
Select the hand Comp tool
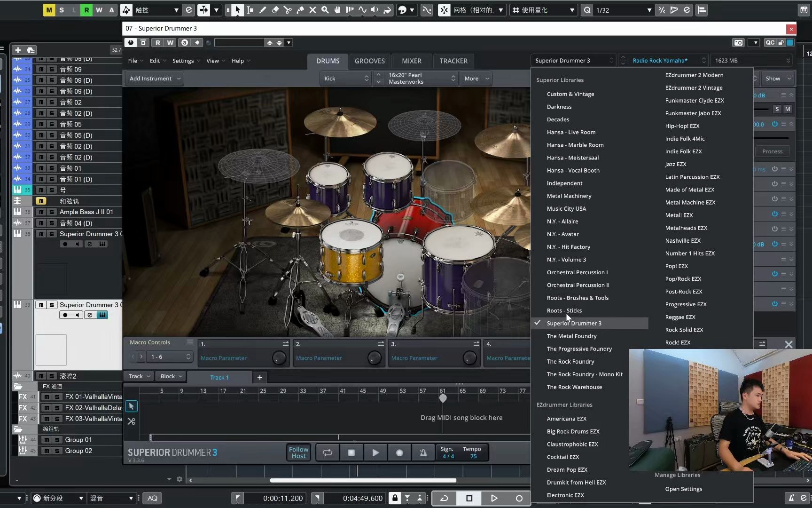[x=337, y=10]
